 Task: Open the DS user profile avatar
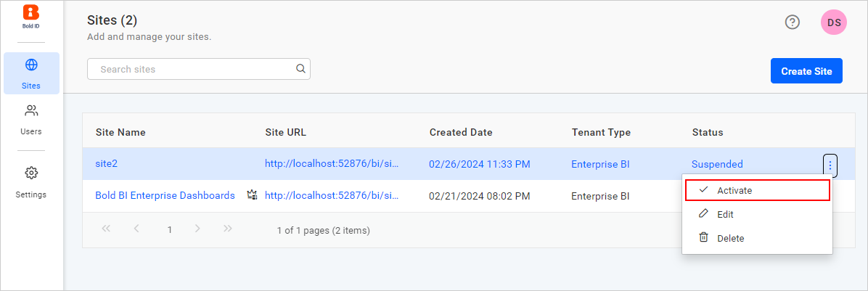point(834,22)
